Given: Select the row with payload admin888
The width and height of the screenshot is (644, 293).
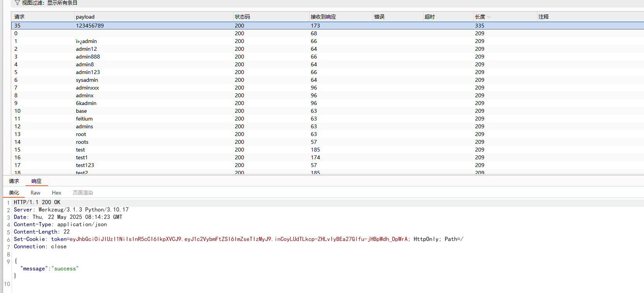Looking at the screenshot, I should click(x=327, y=57).
